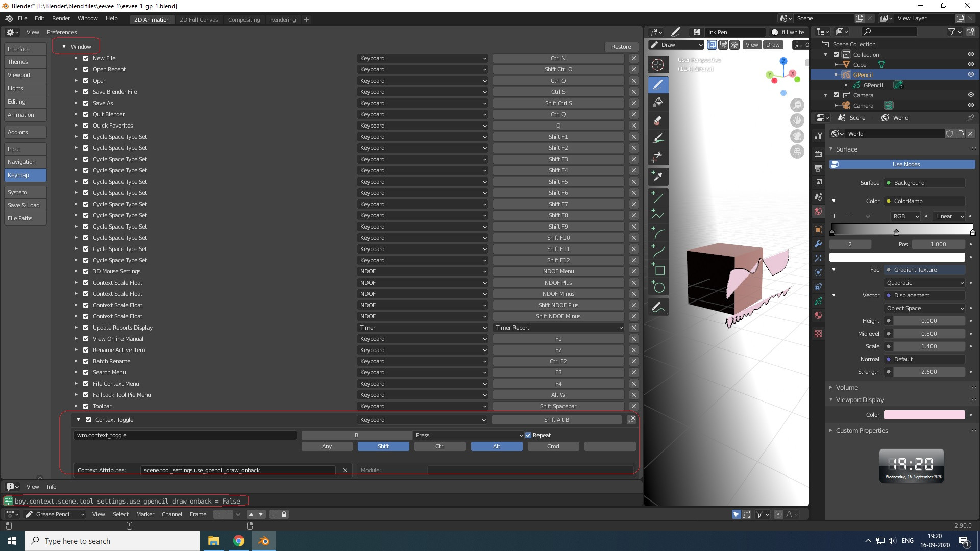The image size is (980, 551).
Task: Uncheck the Repeat option
Action: pos(528,435)
